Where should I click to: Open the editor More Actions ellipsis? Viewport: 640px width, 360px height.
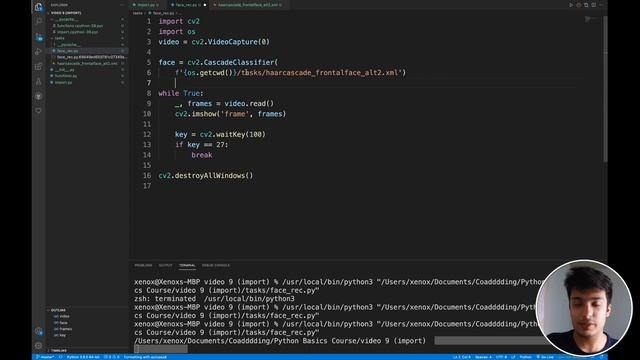[601, 5]
